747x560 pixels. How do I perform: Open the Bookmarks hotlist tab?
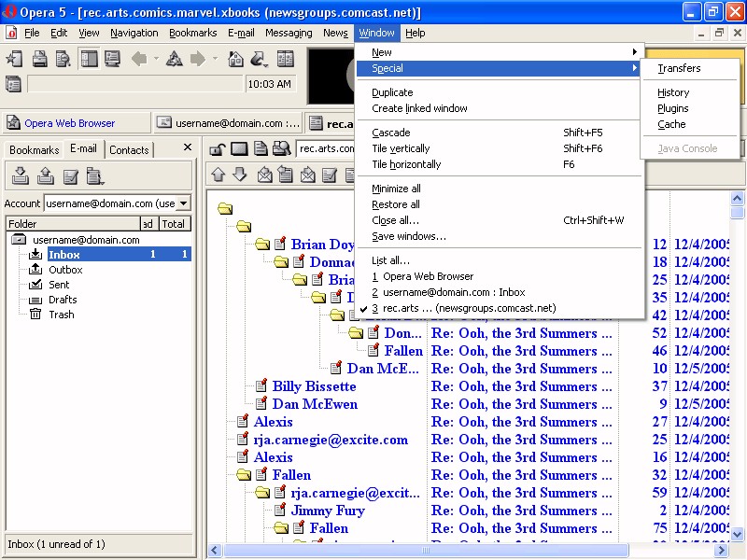tap(35, 149)
